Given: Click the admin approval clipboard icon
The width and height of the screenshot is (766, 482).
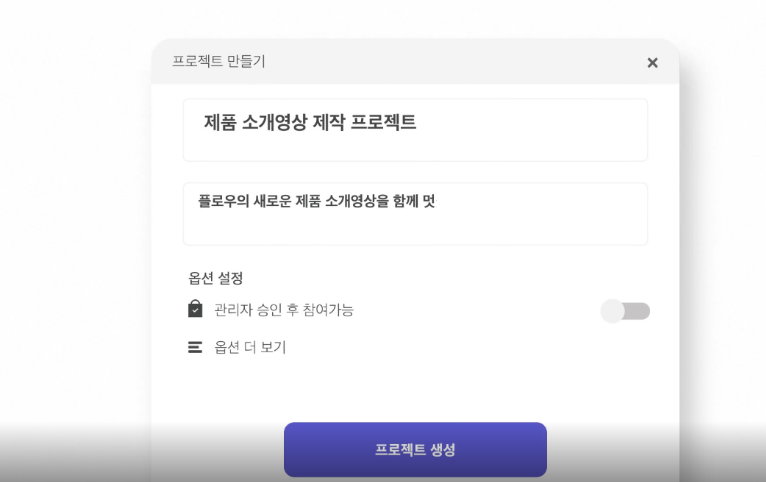Looking at the screenshot, I should (195, 309).
